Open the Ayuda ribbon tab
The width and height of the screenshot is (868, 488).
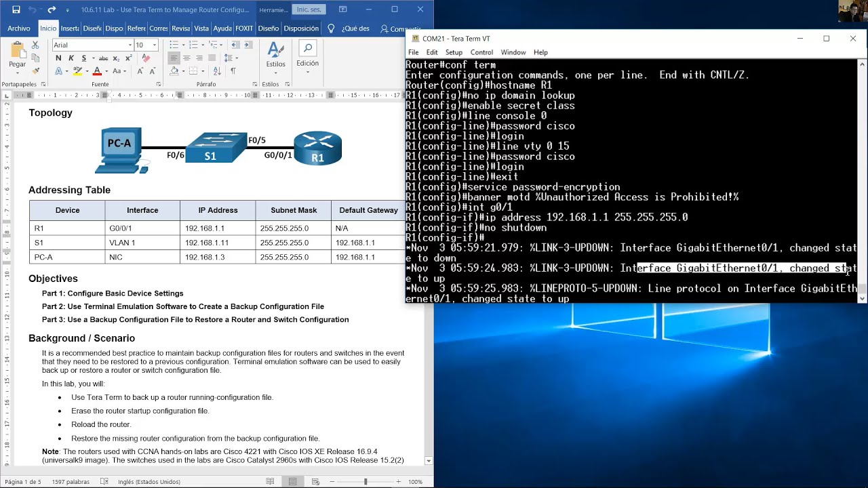[222, 28]
